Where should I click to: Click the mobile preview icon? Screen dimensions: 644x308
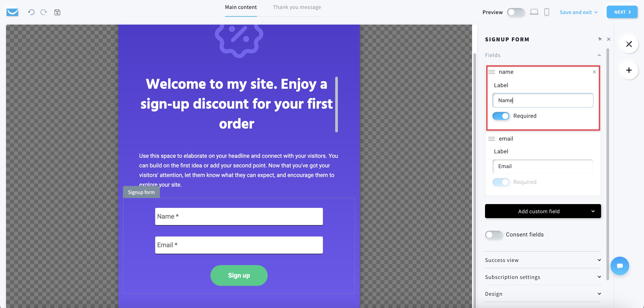pyautogui.click(x=547, y=12)
